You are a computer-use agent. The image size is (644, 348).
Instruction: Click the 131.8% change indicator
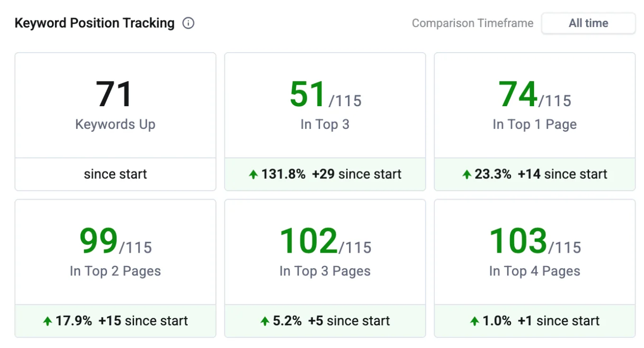click(x=283, y=174)
